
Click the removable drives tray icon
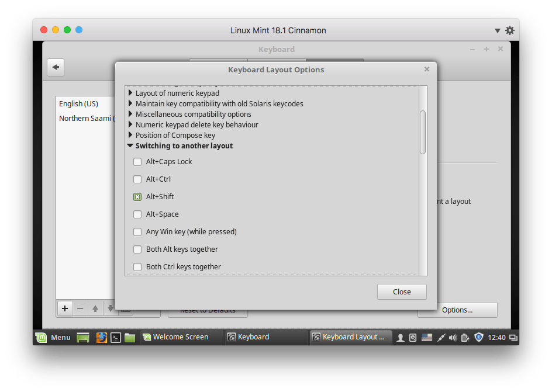coord(413,338)
